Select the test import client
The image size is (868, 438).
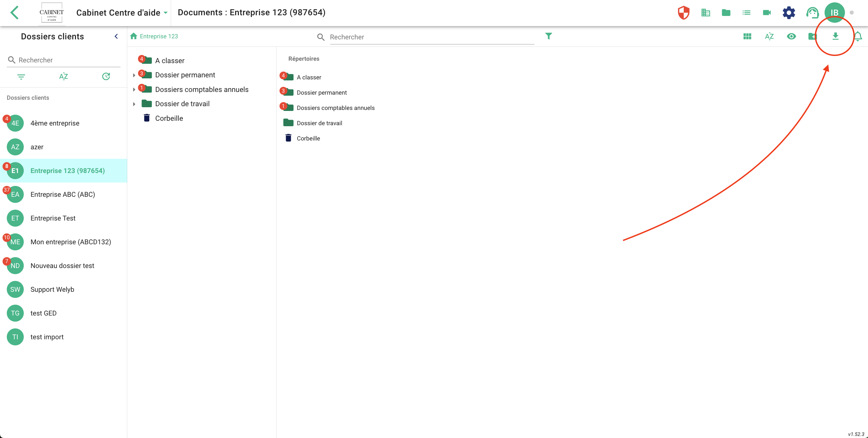coord(63,337)
